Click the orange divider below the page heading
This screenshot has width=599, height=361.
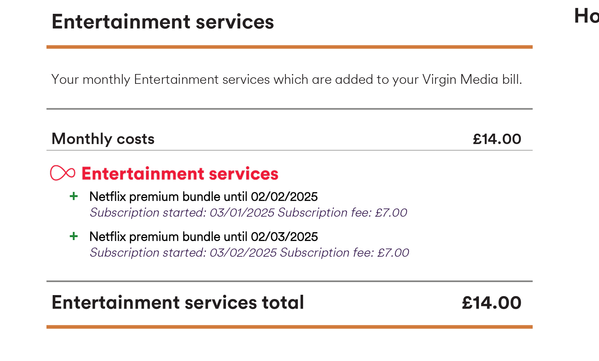290,47
